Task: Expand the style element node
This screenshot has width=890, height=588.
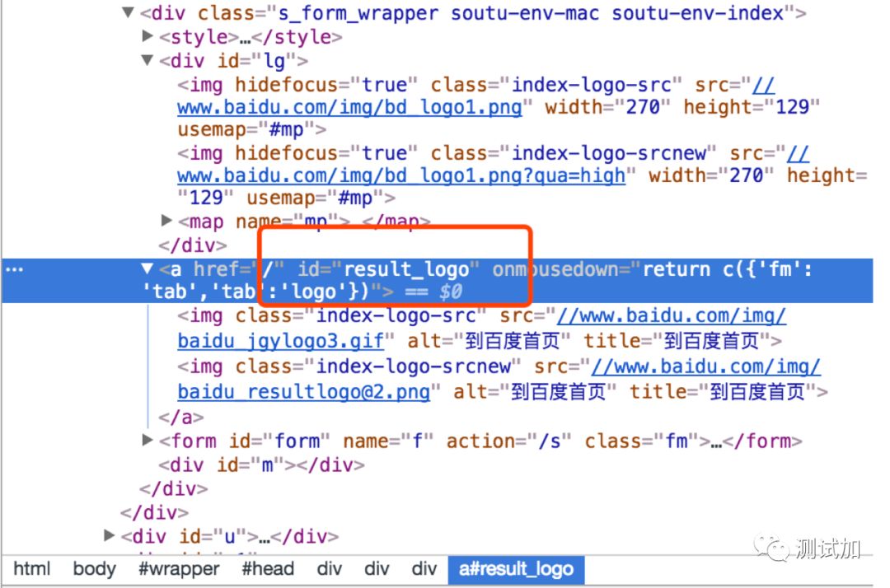Action: (148, 36)
